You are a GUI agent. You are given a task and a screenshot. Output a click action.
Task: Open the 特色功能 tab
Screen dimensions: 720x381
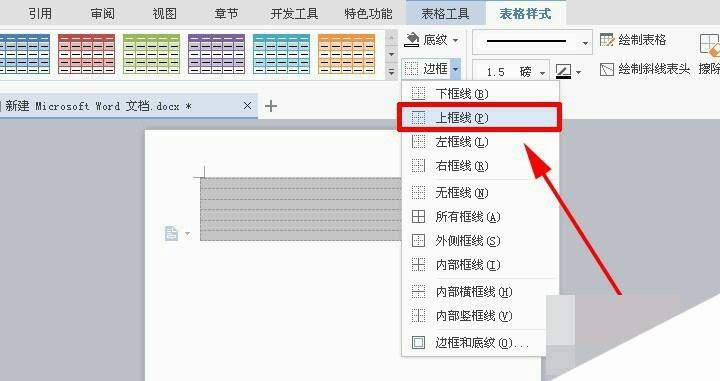368,13
